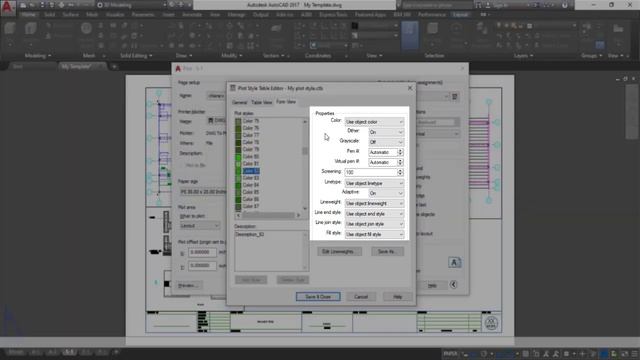Open a new drawing tab with plus icon

pos(114,66)
